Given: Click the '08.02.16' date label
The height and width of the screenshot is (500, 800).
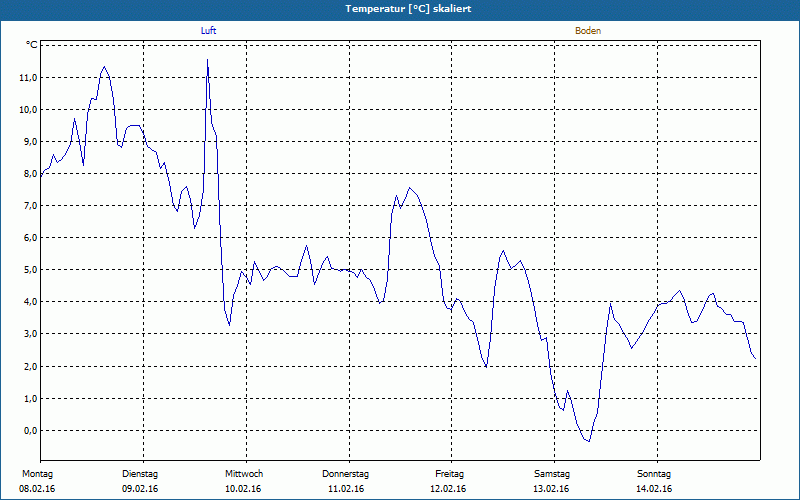Looking at the screenshot, I should 37,489.
